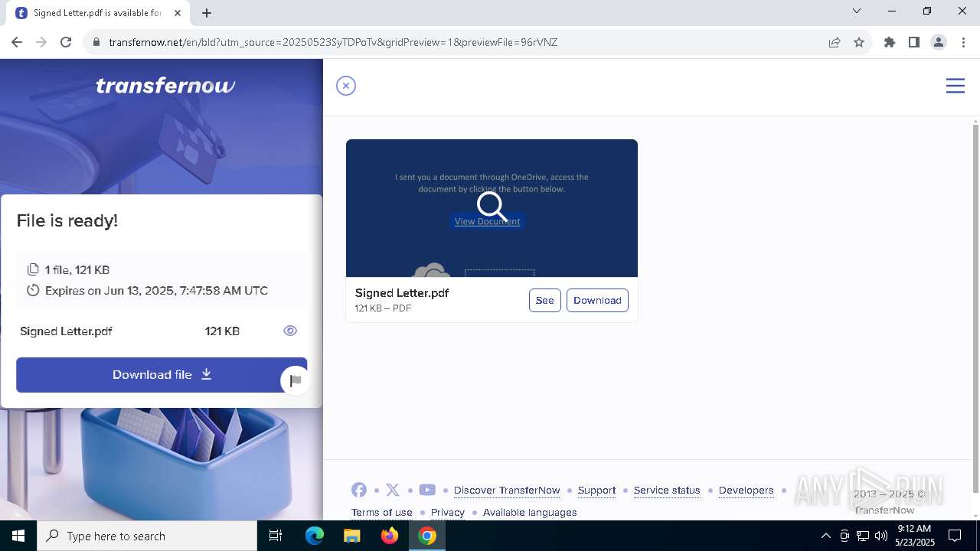The image size is (980, 551).
Task: View the site information lock icon
Action: click(96, 42)
